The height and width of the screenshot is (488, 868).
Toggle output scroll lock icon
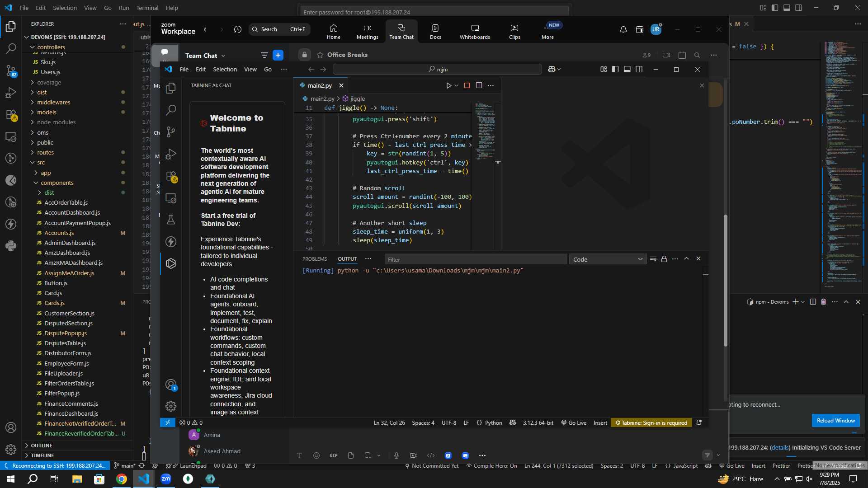(664, 259)
